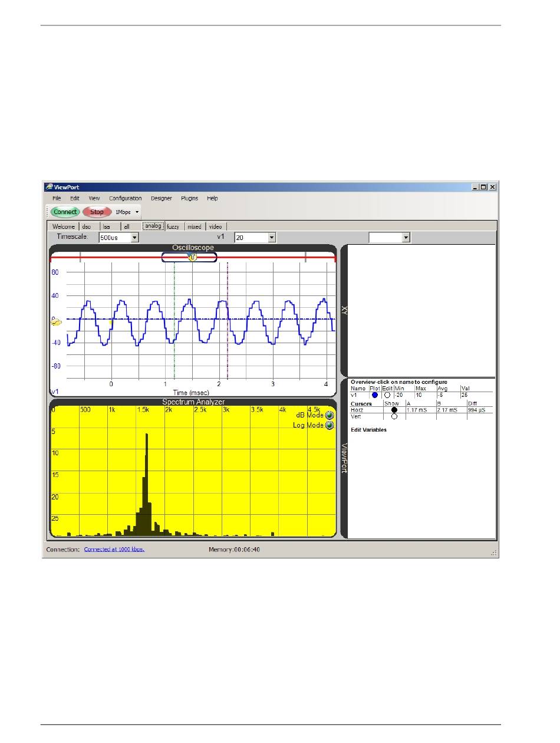Toggle dB Mode in Spectrum Analyzer
This screenshot has height=743, width=560.
(x=330, y=415)
